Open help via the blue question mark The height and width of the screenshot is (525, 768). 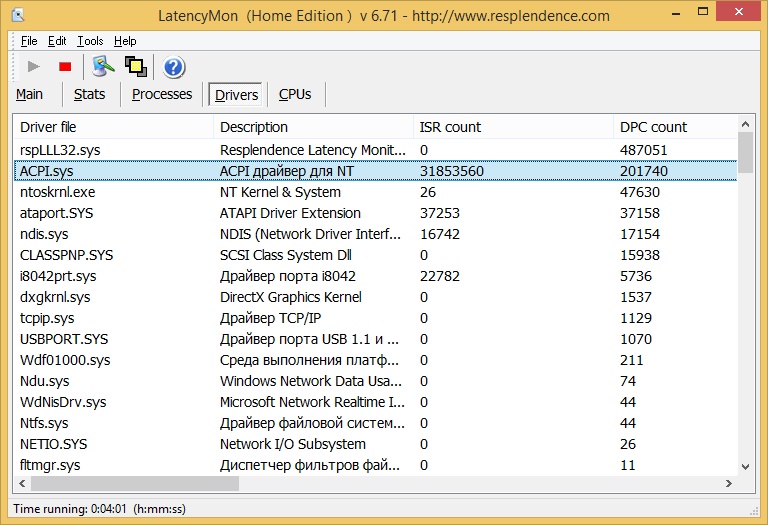[x=174, y=67]
